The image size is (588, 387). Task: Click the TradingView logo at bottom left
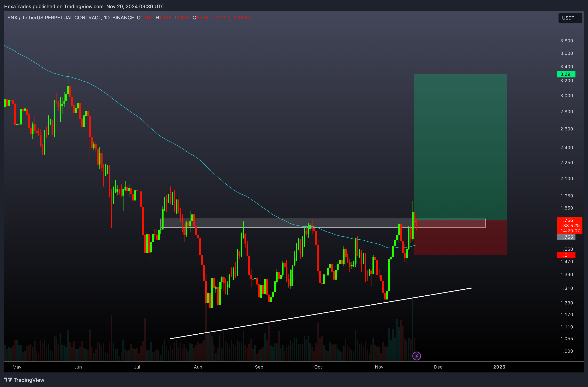tap(24, 380)
